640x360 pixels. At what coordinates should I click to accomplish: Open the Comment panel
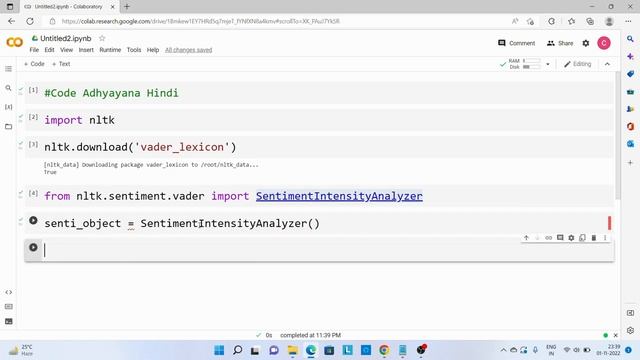tap(516, 43)
